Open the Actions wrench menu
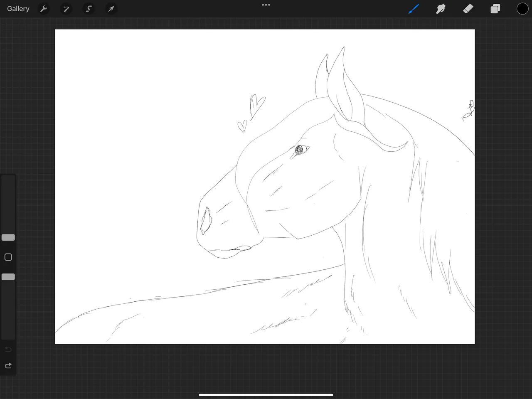Image resolution: width=532 pixels, height=399 pixels. (x=43, y=9)
